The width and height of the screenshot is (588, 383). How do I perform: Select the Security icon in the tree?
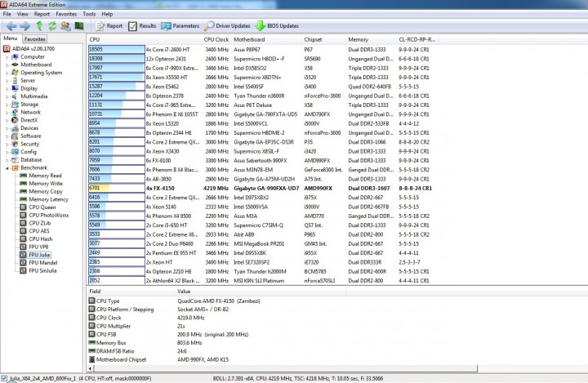pyautogui.click(x=15, y=144)
